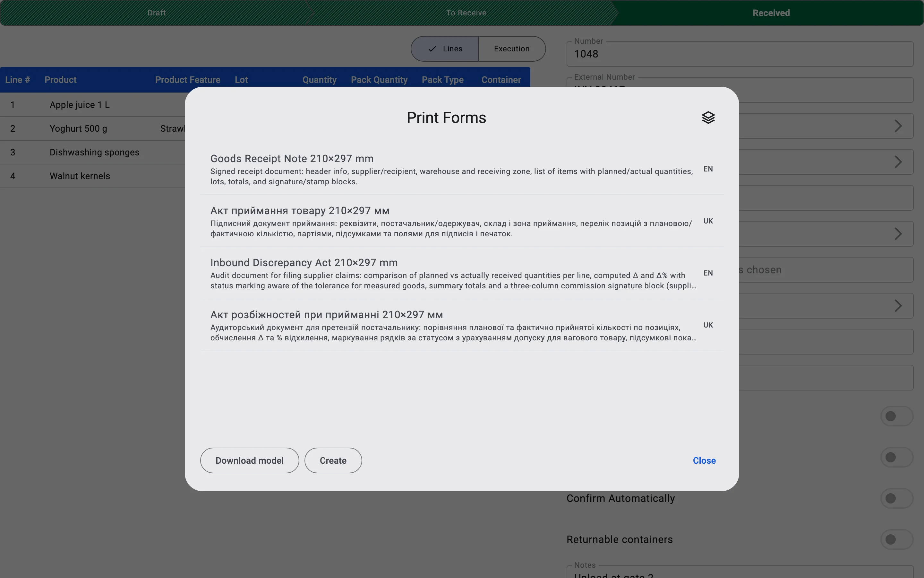
Task: Click the UK tag of Акт розбіжностей
Action: click(x=708, y=325)
